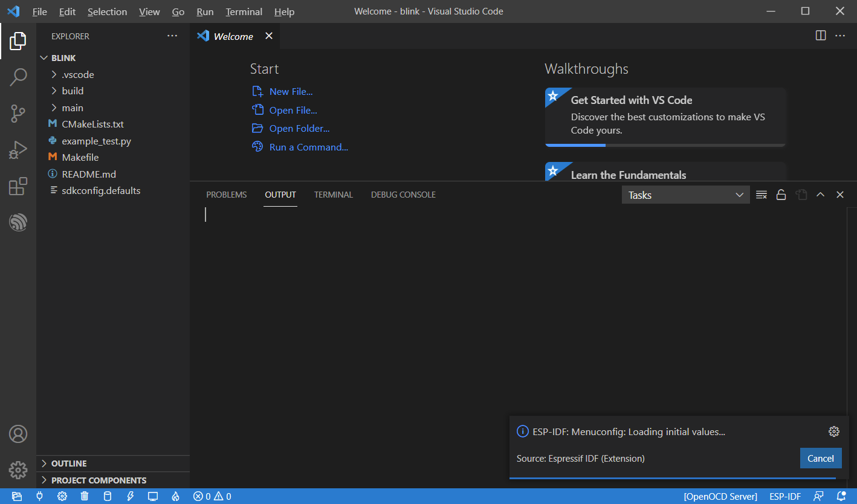
Task: Open the ESP-IDF Espressif explorer icon
Action: [x=18, y=222]
